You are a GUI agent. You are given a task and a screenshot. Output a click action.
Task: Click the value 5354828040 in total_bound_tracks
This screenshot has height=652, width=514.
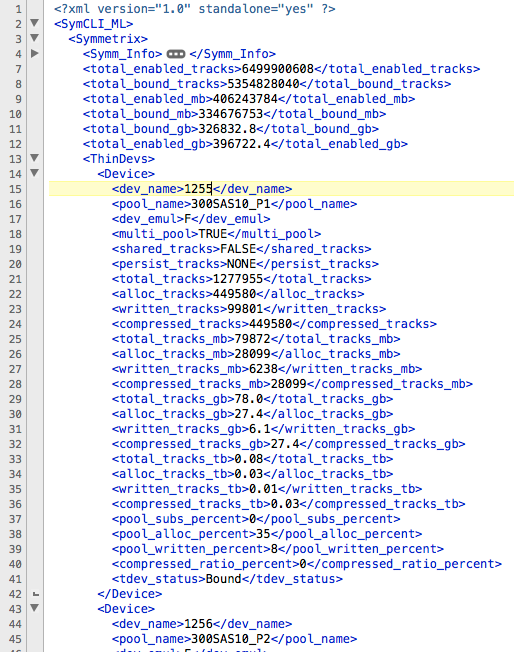tap(263, 84)
